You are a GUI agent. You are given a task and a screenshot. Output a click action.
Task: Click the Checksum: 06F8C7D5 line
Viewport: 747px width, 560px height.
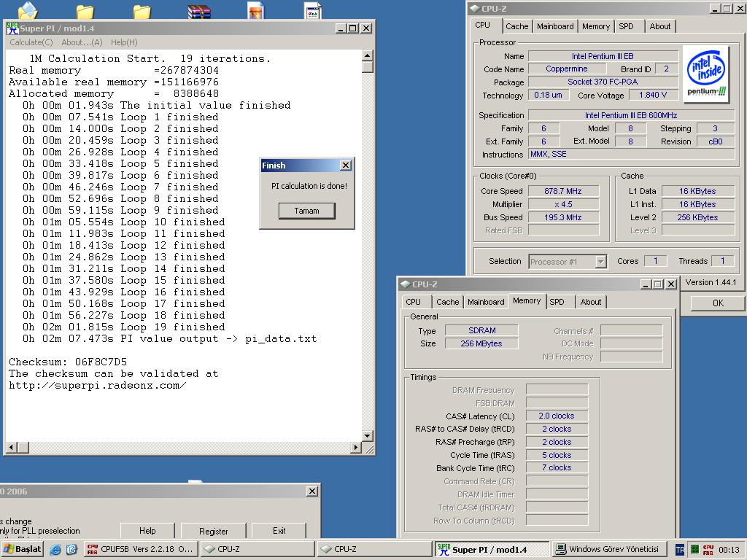coord(68,362)
